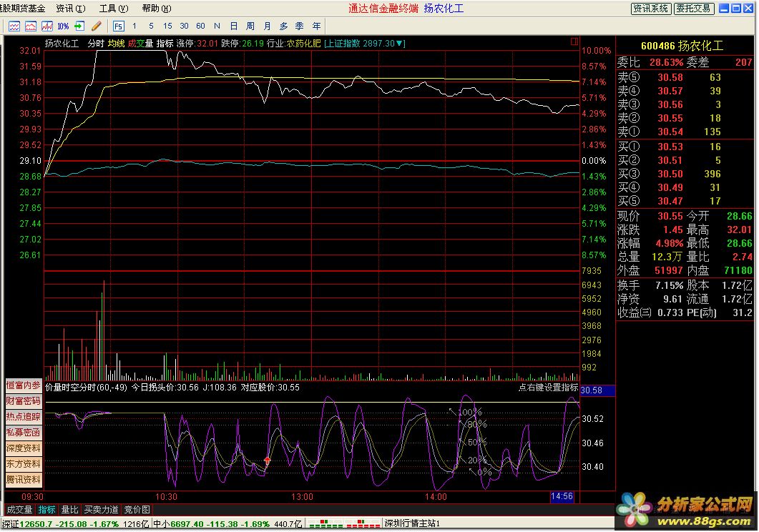This screenshot has height=532, width=759.
Task: Click the red arrow marker on indicator chart
Action: click(x=268, y=460)
